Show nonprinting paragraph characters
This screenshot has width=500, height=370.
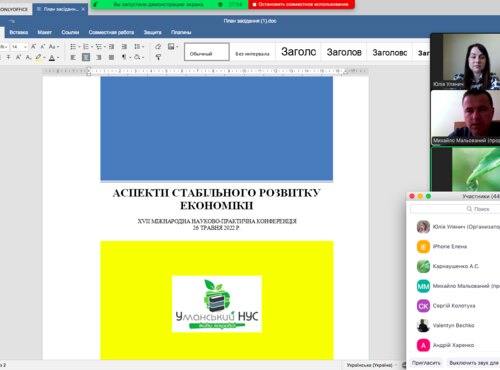coord(125,57)
